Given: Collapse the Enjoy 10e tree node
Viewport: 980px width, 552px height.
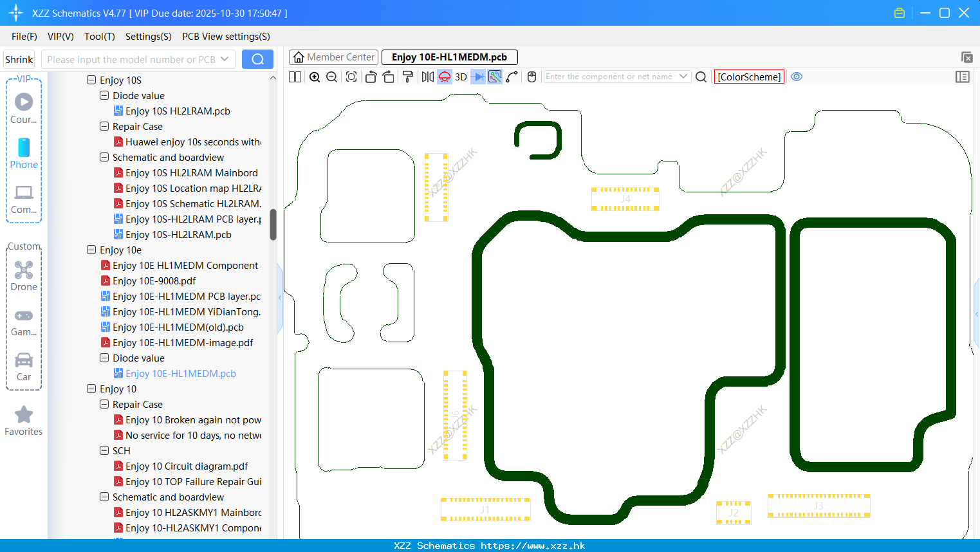Looking at the screenshot, I should pos(91,250).
